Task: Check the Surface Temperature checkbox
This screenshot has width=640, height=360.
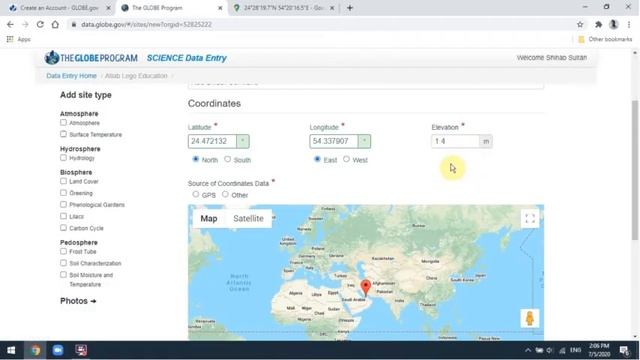Action: [63, 134]
